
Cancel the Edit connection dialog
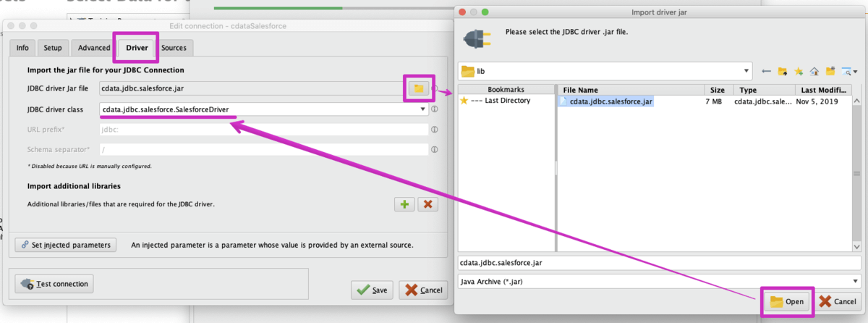423,290
